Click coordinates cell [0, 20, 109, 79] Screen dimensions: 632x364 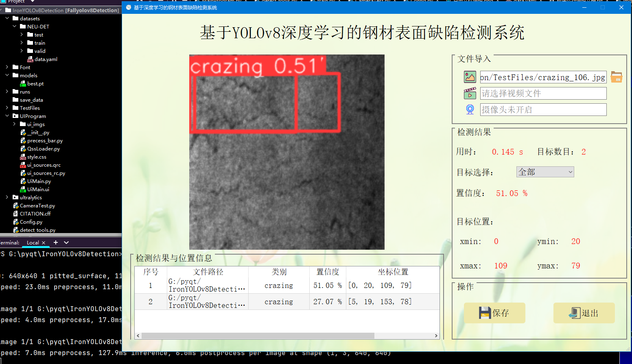coord(393,286)
